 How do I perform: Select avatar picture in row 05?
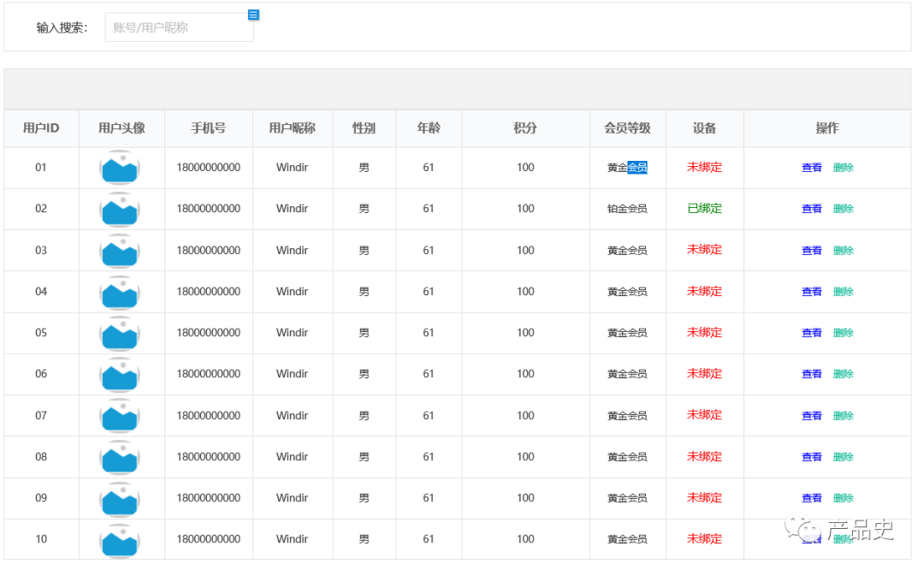point(121,333)
